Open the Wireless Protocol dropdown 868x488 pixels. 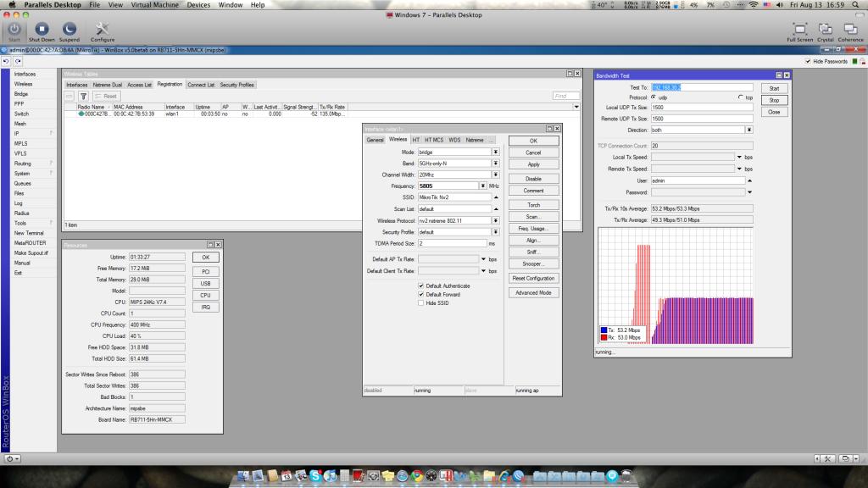pyautogui.click(x=495, y=220)
